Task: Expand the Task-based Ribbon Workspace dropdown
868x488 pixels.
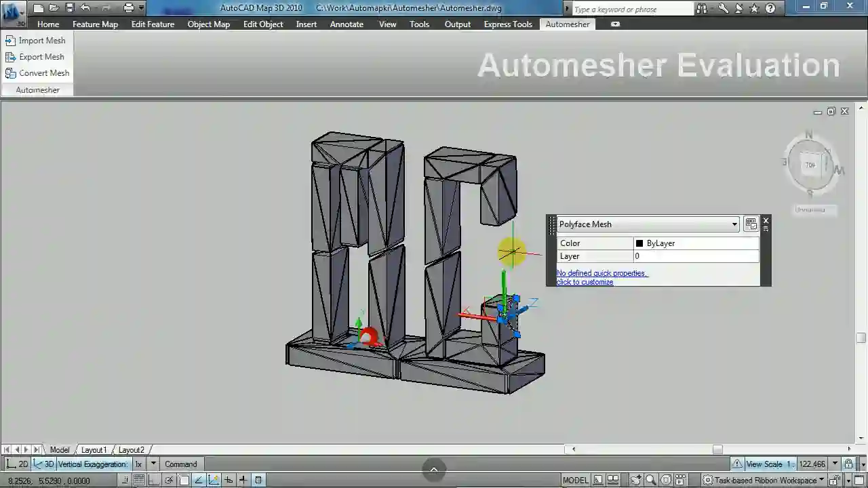Action: click(x=821, y=481)
